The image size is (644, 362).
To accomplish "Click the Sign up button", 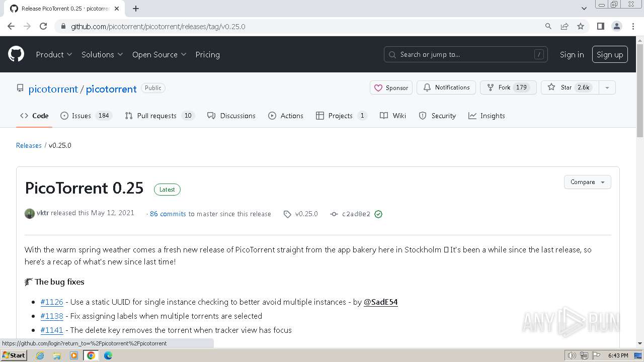I will [x=610, y=54].
